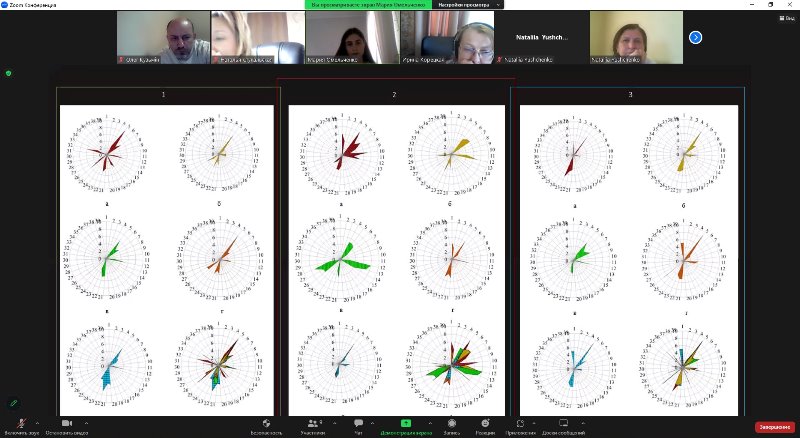Viewport: 800px width, 438px height.
Task: Expand the arrow next to Чат
Action: (x=372, y=423)
